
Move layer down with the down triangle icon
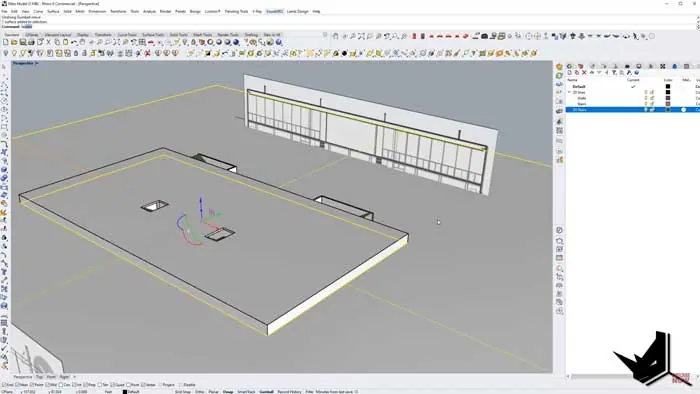pos(599,72)
